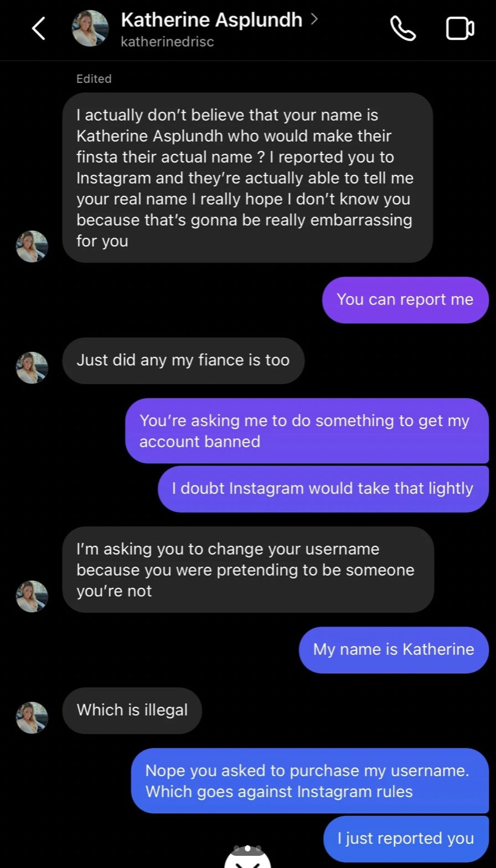This screenshot has width=496, height=868.
Task: Tap the katherinedrisc username
Action: 167,42
